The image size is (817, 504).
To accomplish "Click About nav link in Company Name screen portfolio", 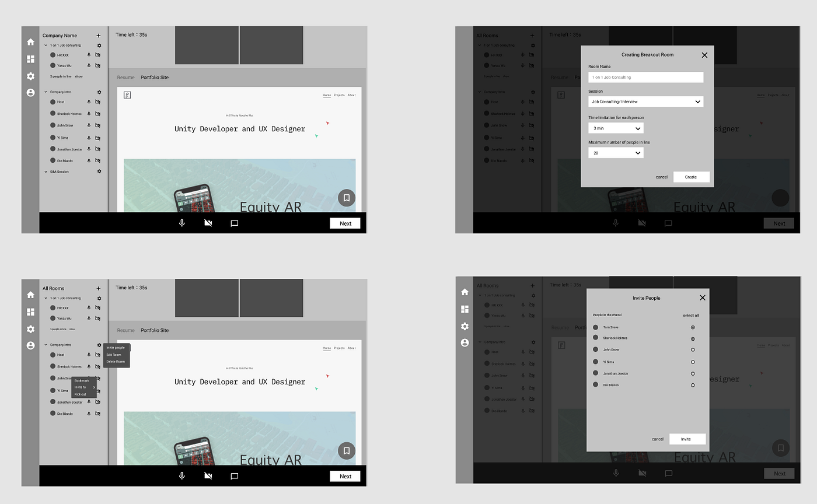I will (351, 95).
